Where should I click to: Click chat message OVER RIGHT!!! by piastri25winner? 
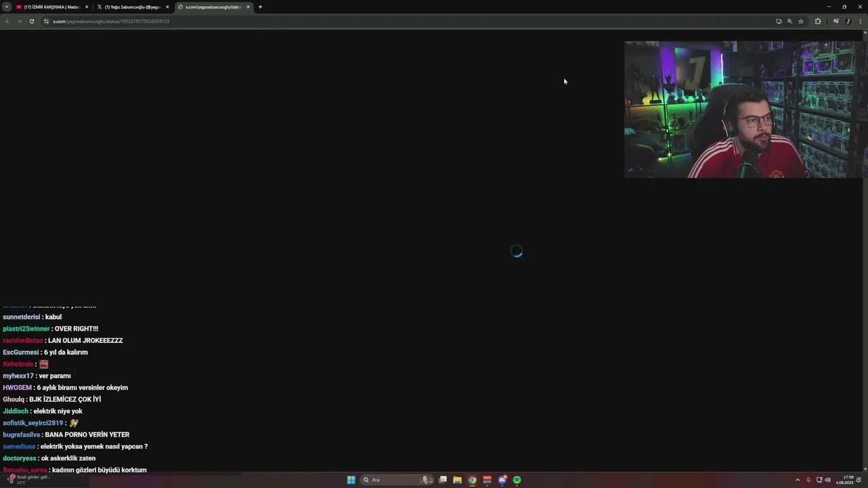click(x=76, y=329)
